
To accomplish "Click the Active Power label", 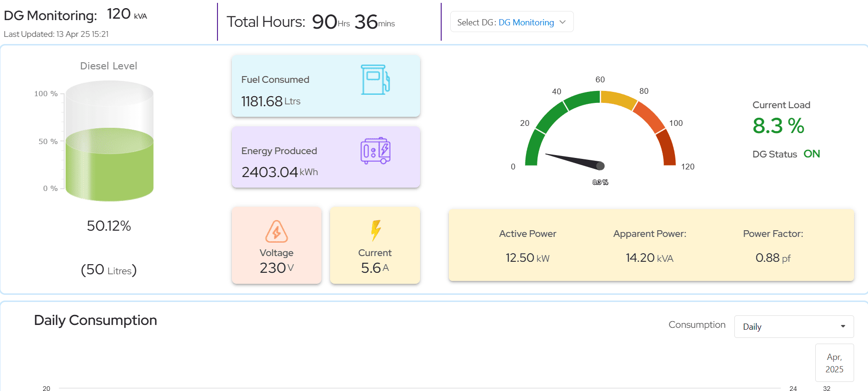I will click(x=527, y=234).
